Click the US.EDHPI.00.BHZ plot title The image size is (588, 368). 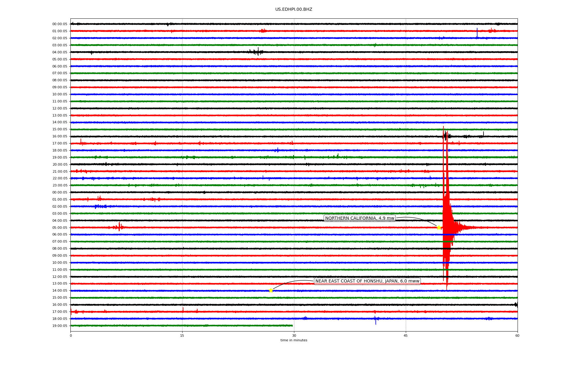pos(294,10)
